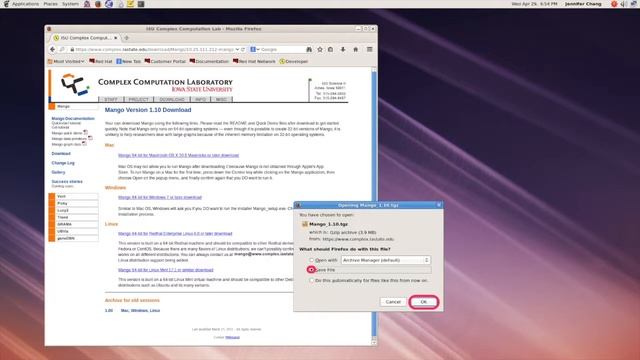Click the red notification icon in system tray

click(614, 4)
